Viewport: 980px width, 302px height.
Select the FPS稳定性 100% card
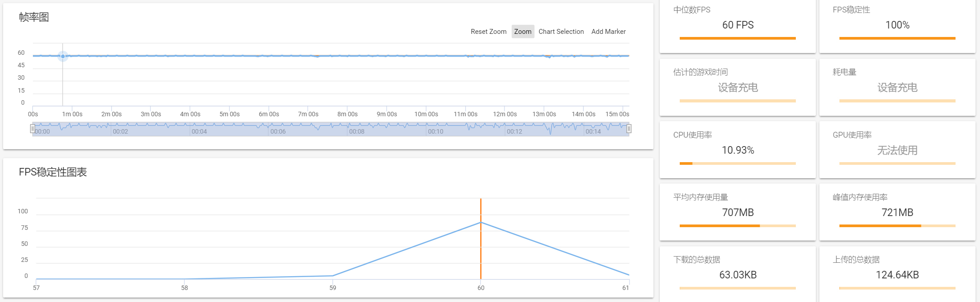(x=897, y=27)
